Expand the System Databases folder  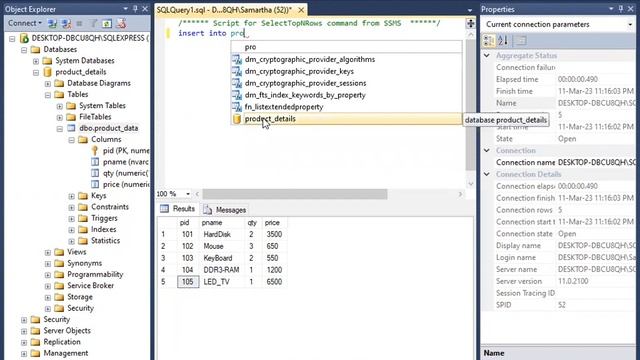36,61
